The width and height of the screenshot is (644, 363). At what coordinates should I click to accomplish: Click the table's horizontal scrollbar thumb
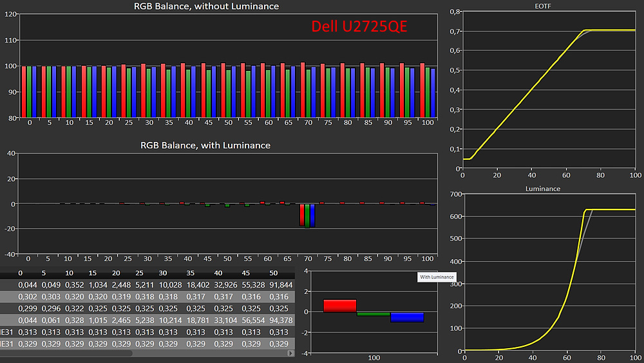coord(66,353)
